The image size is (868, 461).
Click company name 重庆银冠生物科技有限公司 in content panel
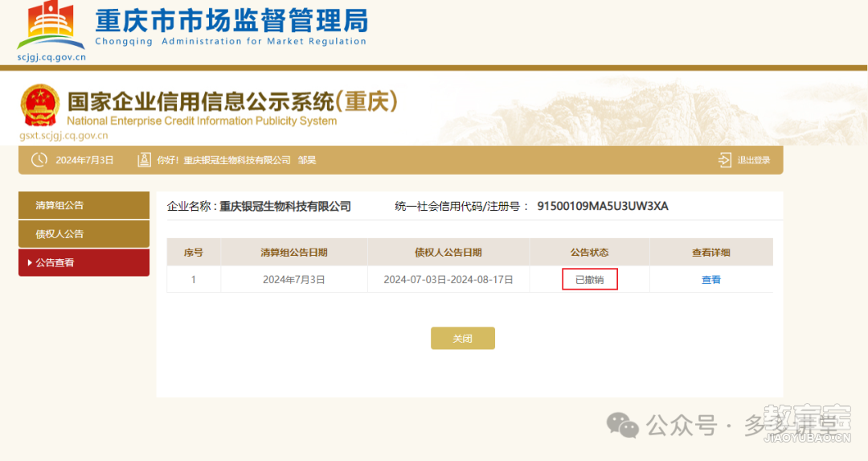(285, 207)
